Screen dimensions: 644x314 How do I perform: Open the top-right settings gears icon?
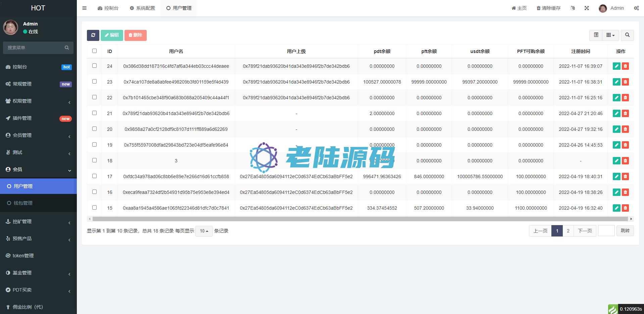pyautogui.click(x=636, y=8)
